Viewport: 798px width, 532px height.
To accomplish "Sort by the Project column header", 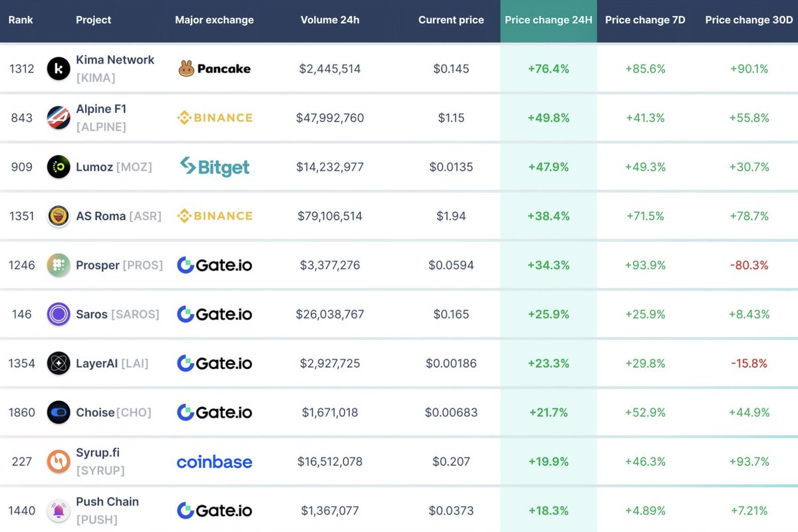I will (94, 20).
